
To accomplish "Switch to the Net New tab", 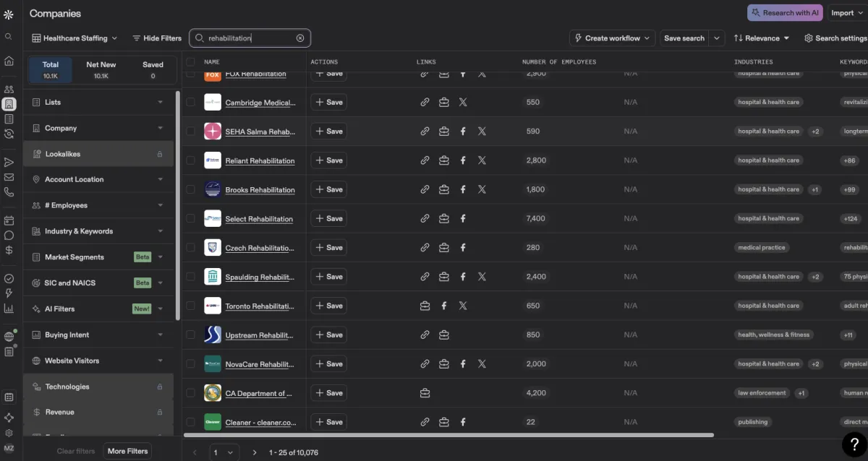I will 101,70.
